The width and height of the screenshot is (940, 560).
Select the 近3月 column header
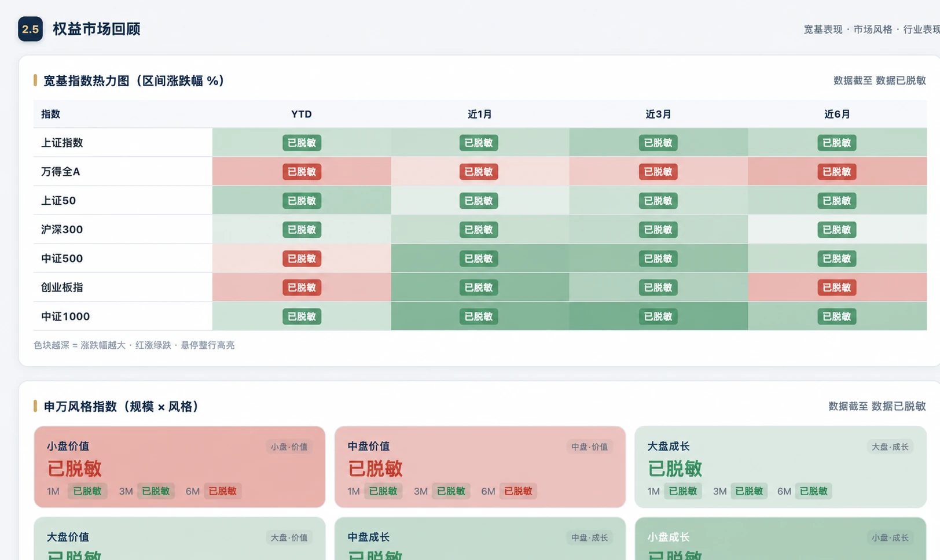pos(658,114)
